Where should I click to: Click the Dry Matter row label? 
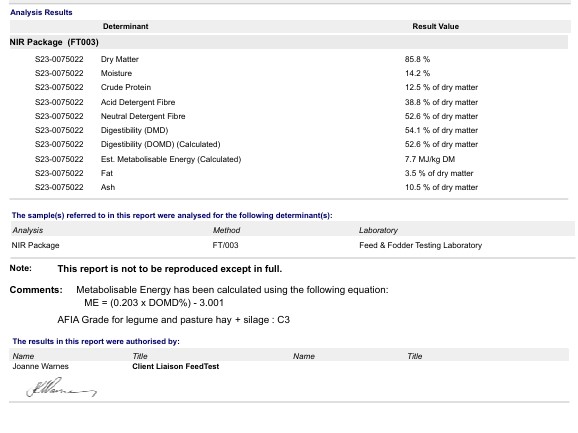120,59
